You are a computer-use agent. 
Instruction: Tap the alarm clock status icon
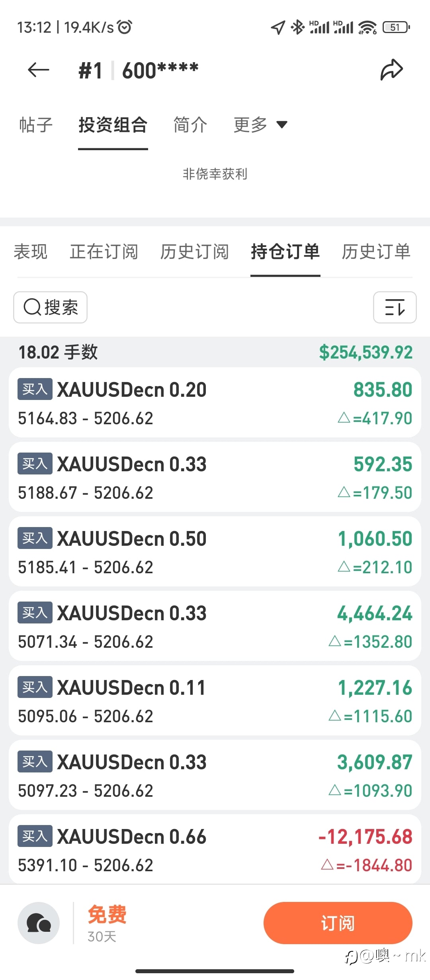(125, 27)
